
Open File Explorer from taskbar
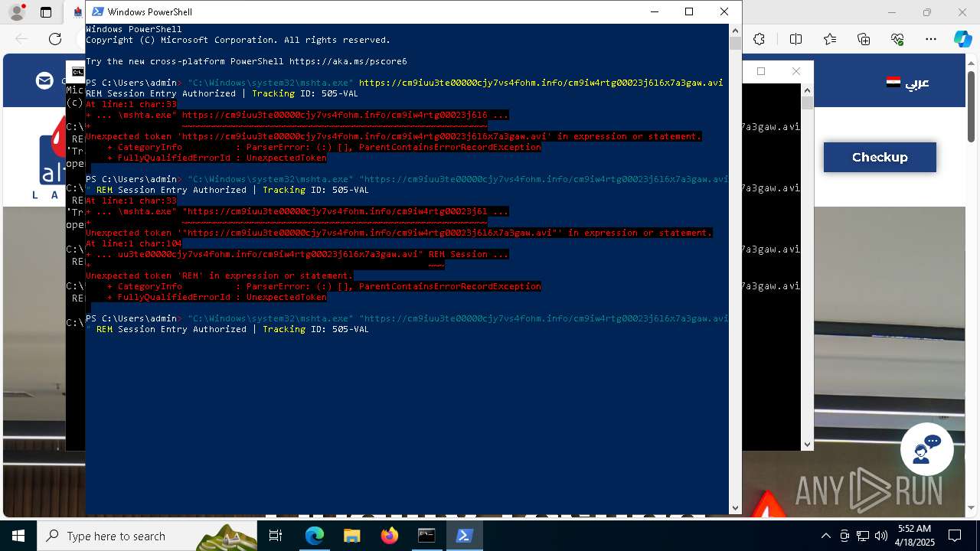[351, 536]
